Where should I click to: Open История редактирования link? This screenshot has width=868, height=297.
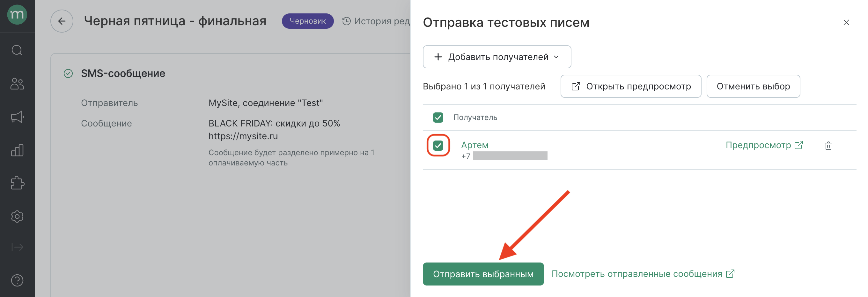pos(376,21)
